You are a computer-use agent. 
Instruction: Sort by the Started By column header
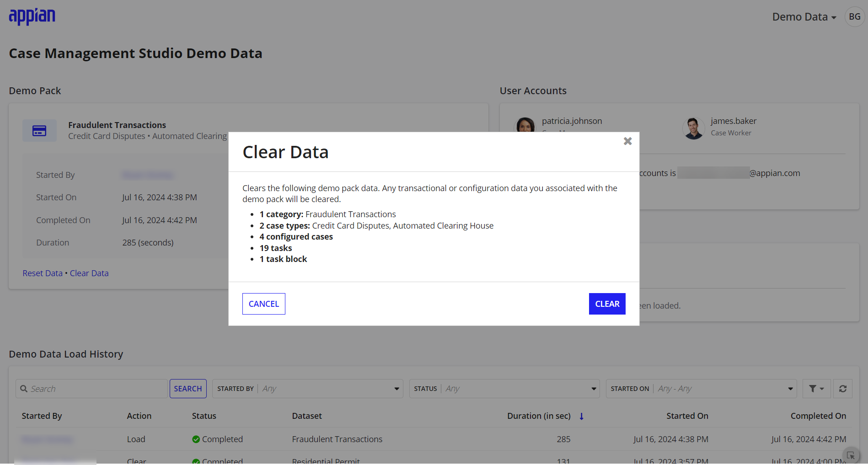click(x=42, y=416)
